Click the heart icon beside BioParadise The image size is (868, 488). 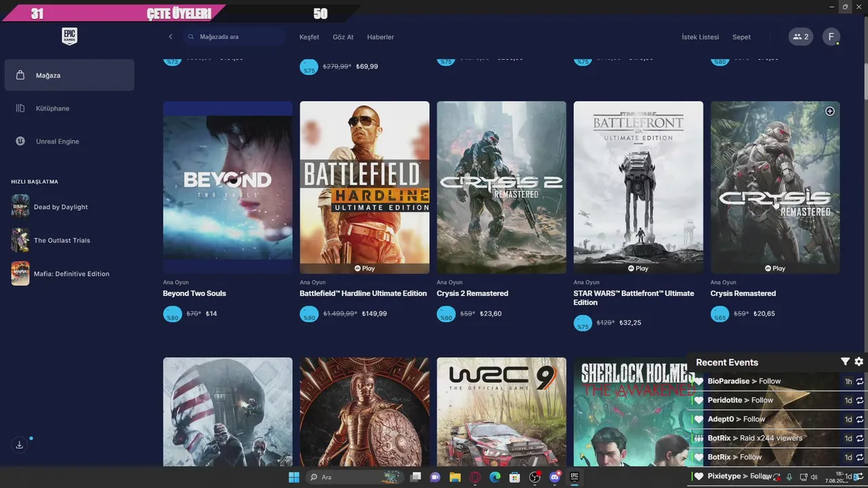tap(699, 382)
